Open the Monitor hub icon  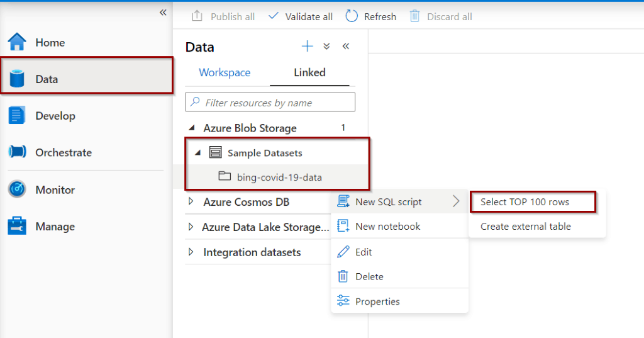point(17,189)
